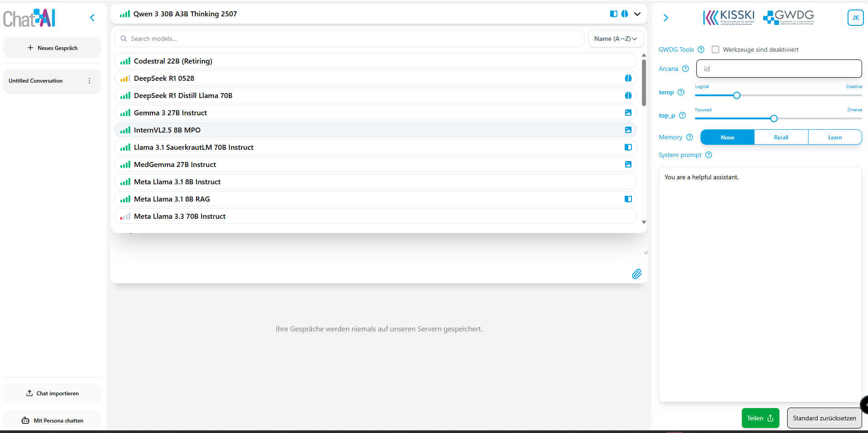868x433 pixels.
Task: Click the help icon next to temp
Action: coord(681,92)
